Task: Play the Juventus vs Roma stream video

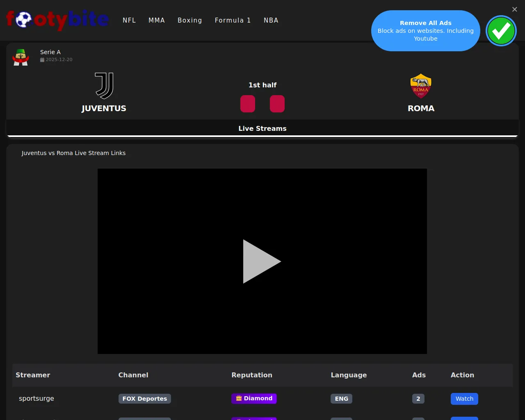Action: [x=262, y=261]
